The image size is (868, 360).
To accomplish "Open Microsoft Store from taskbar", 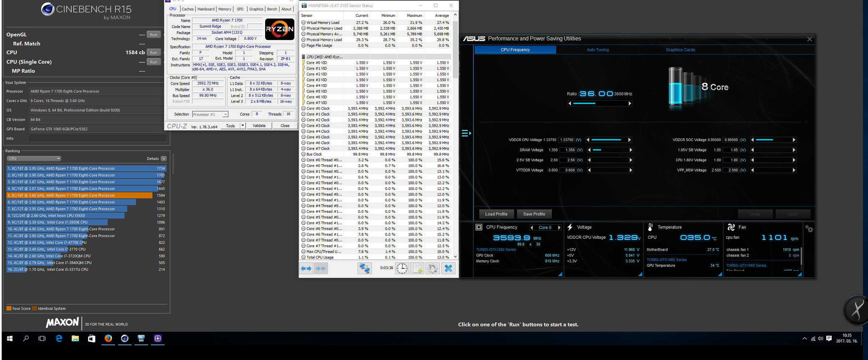I will [x=92, y=338].
